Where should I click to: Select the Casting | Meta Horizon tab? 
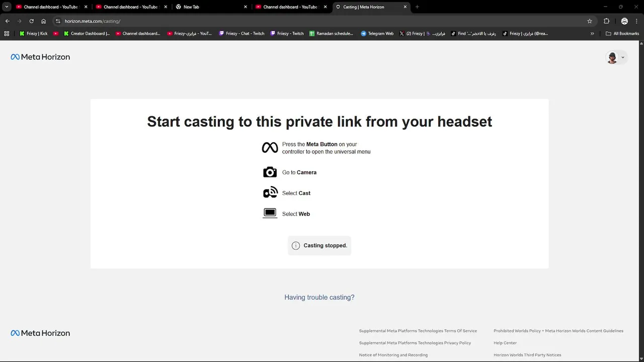click(x=371, y=7)
